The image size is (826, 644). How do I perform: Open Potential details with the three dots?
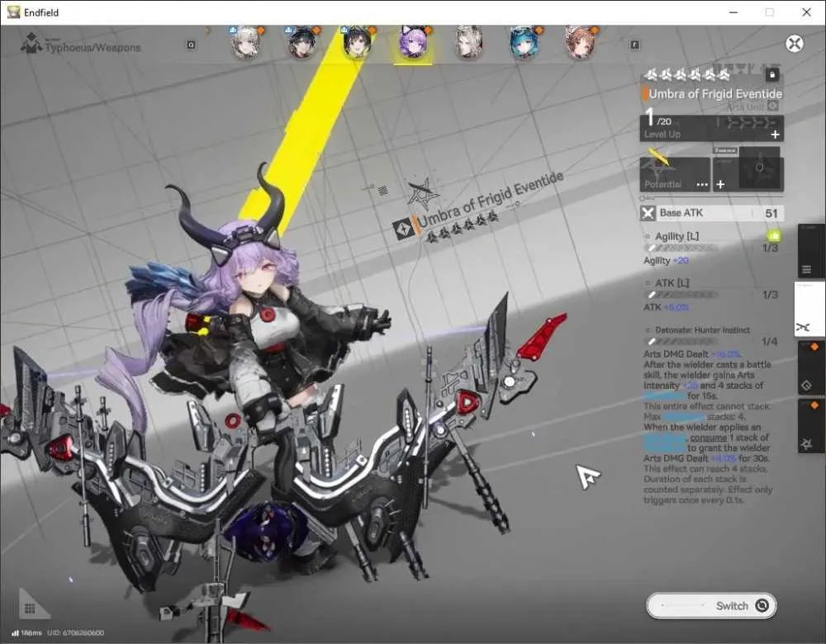(702, 184)
